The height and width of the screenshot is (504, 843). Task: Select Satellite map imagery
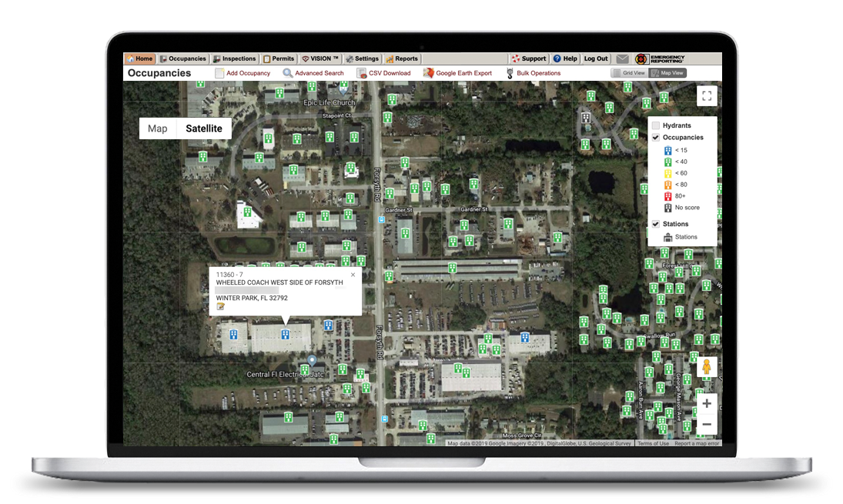204,129
